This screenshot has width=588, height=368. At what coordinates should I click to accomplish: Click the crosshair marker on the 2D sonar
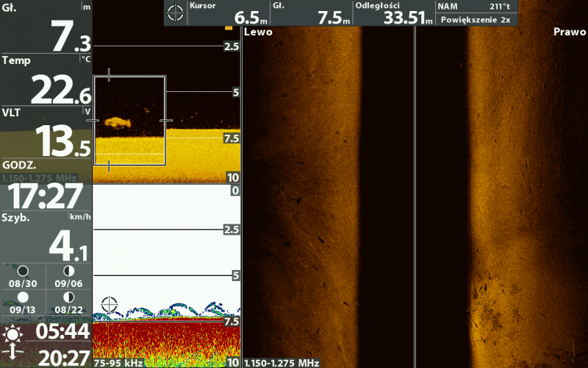click(x=109, y=303)
